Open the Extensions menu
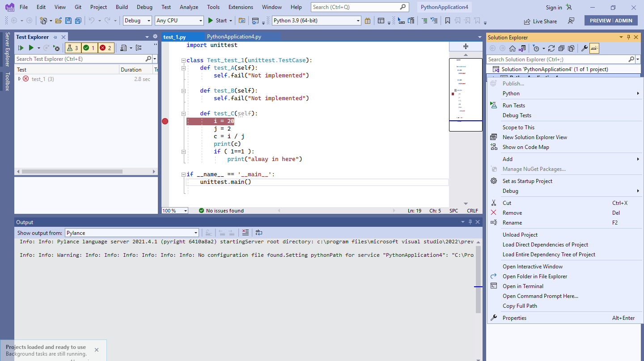 click(240, 7)
